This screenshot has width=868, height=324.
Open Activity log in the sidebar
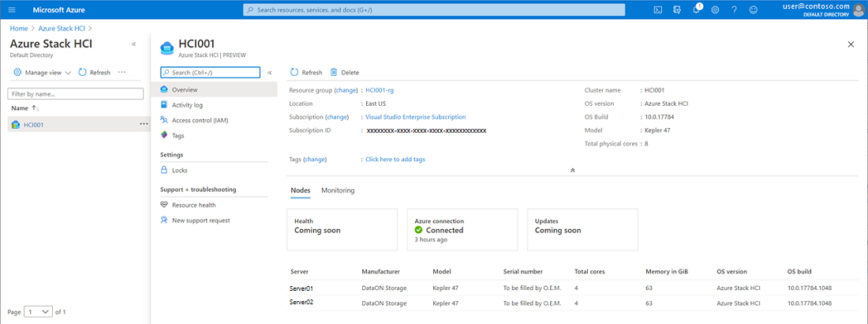click(187, 104)
